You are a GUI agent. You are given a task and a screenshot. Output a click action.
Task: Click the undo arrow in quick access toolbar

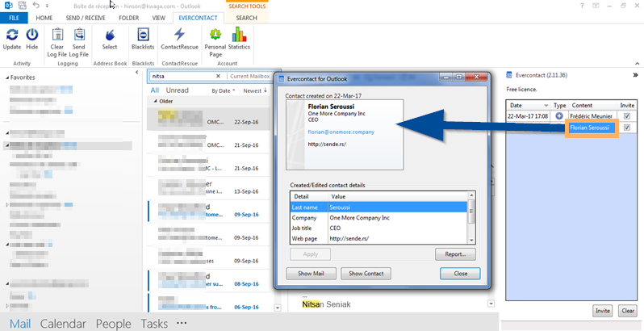[36, 6]
